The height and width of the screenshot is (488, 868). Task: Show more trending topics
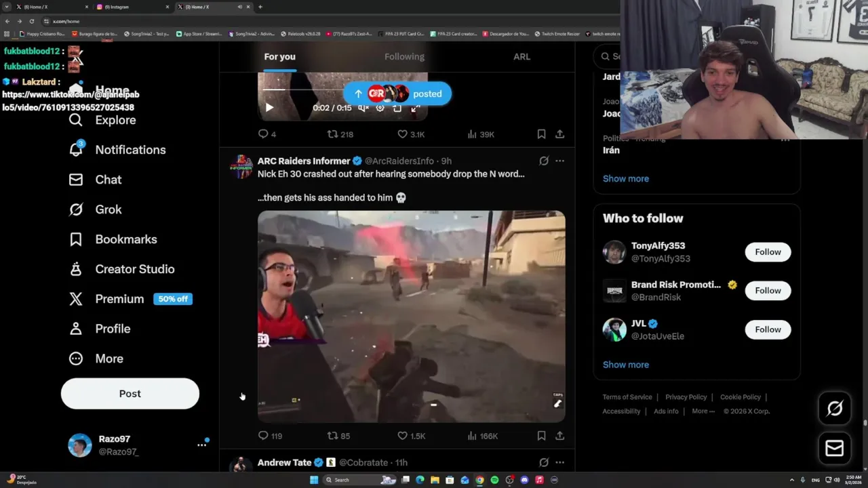[626, 178]
